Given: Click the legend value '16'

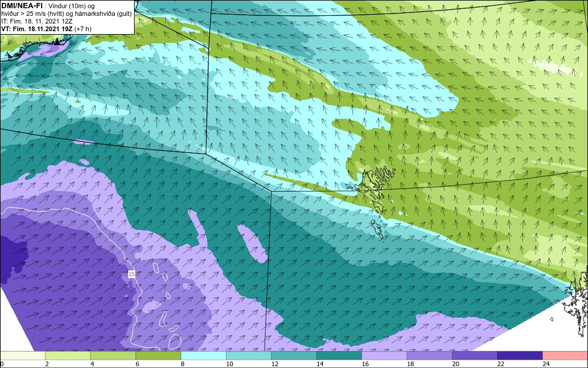Looking at the screenshot, I should 365,364.
